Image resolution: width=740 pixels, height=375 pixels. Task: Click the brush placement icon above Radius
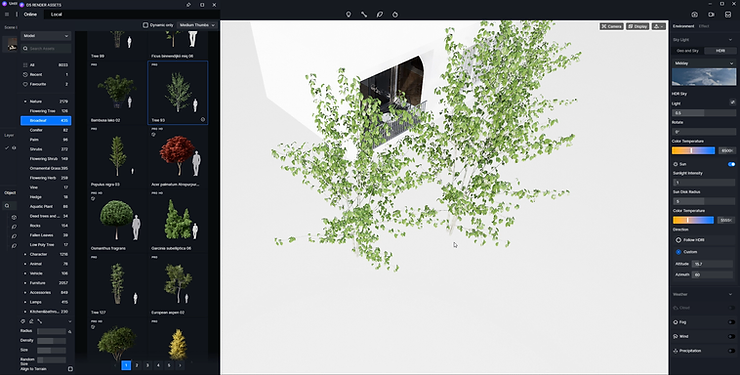(23, 321)
